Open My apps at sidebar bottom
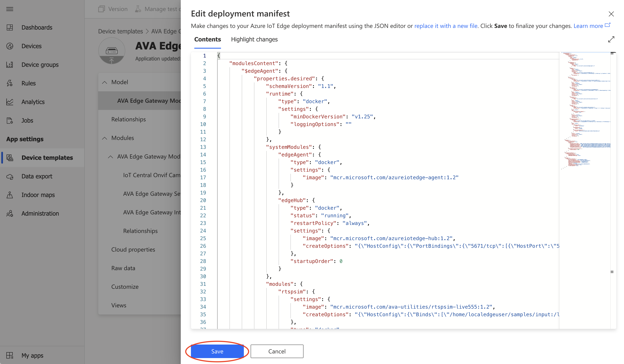624x364 pixels. [42, 355]
